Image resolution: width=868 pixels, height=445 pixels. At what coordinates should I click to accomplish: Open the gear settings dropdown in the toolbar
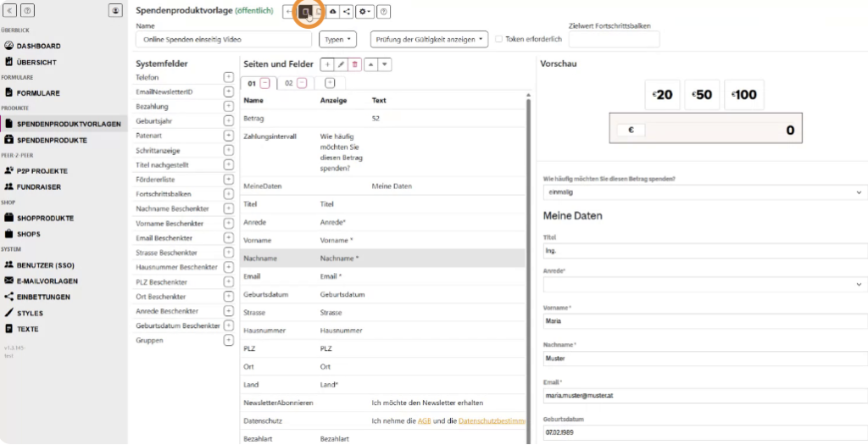(364, 11)
